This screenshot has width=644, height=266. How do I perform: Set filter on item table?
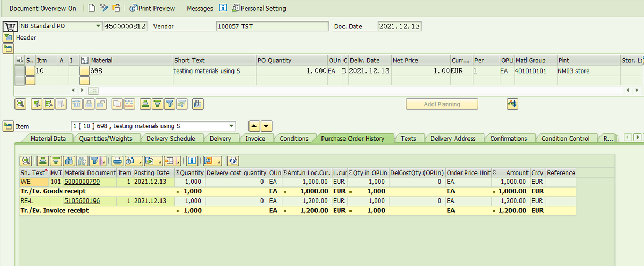[x=170, y=104]
